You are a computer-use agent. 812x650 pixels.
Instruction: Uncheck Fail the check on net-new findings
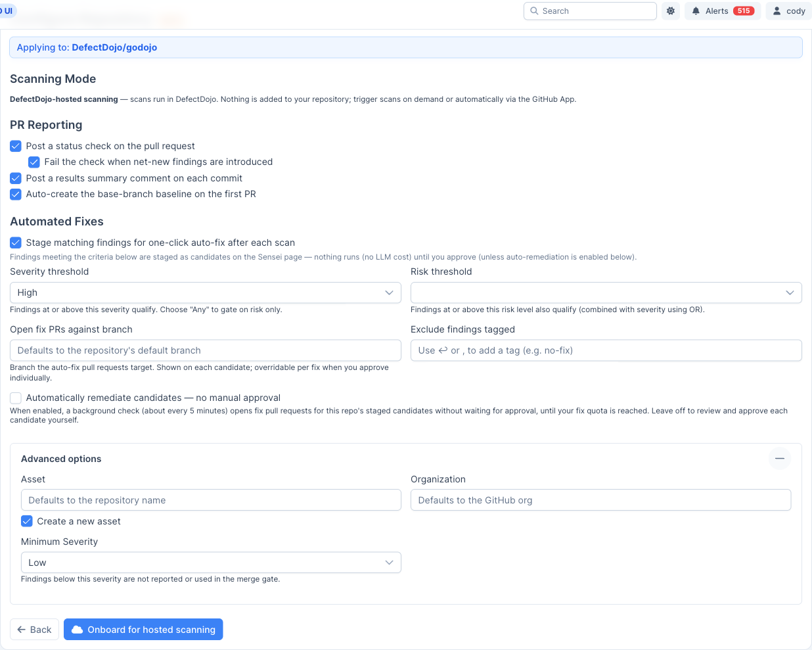(x=34, y=162)
